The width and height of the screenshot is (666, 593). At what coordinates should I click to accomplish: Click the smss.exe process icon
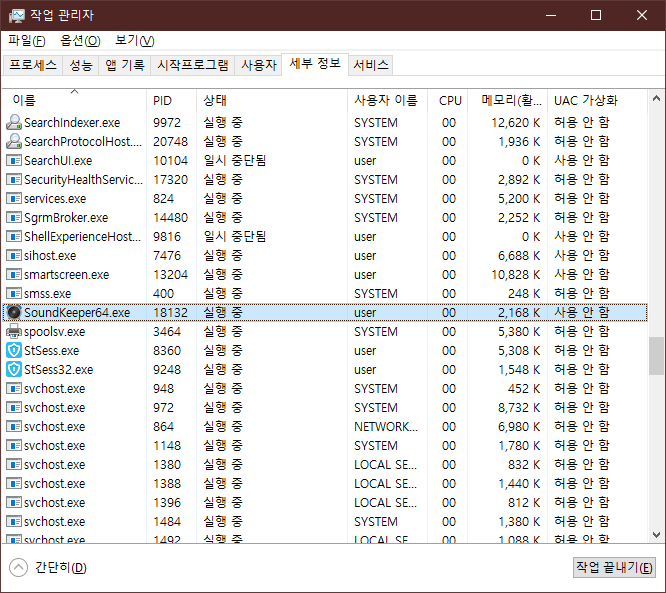click(x=14, y=294)
